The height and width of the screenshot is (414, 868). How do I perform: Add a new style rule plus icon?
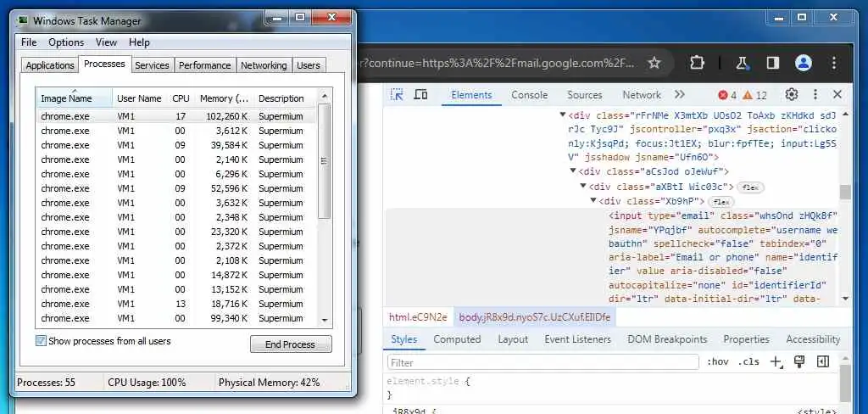(776, 362)
